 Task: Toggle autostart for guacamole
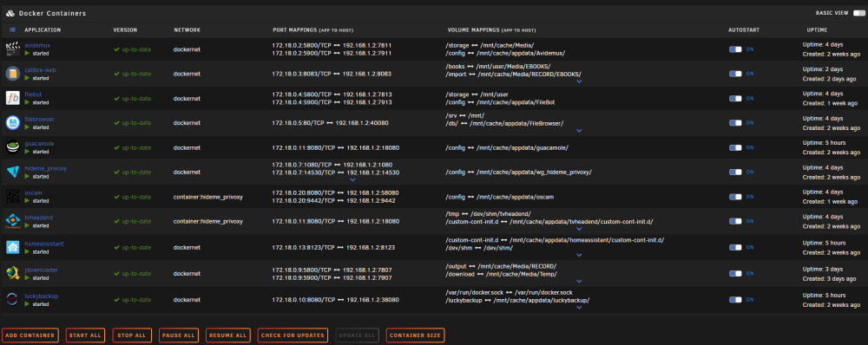pos(735,147)
